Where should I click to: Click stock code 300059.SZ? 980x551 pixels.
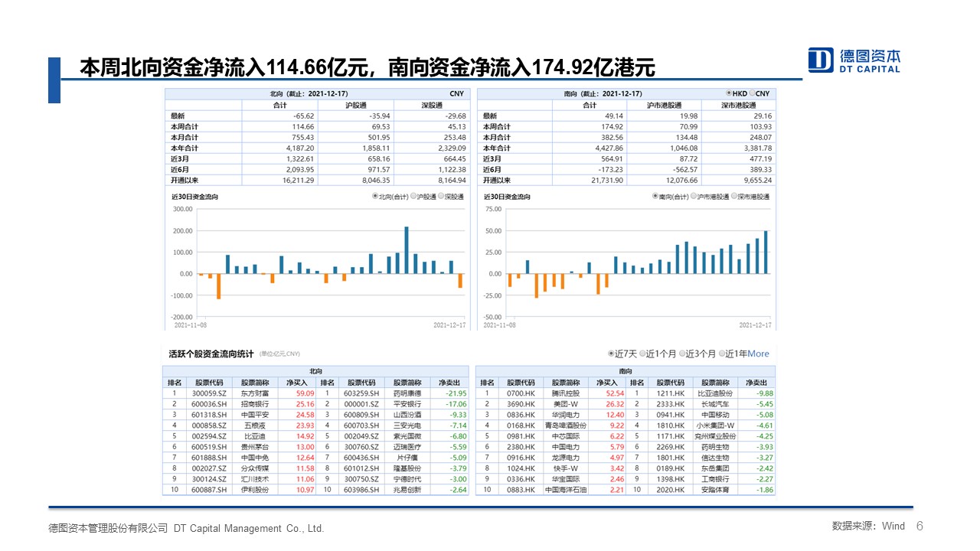point(211,393)
